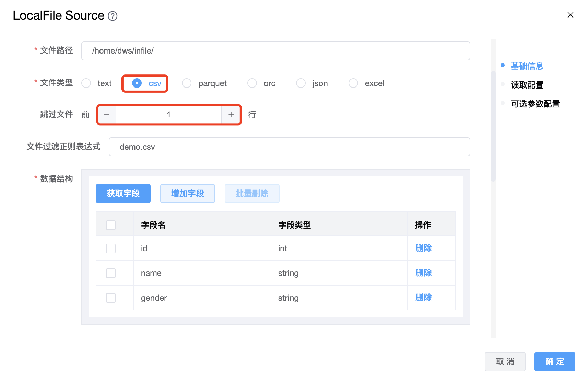Increase skipped rows with plus button
Screen dimensions: 588x383
point(231,115)
